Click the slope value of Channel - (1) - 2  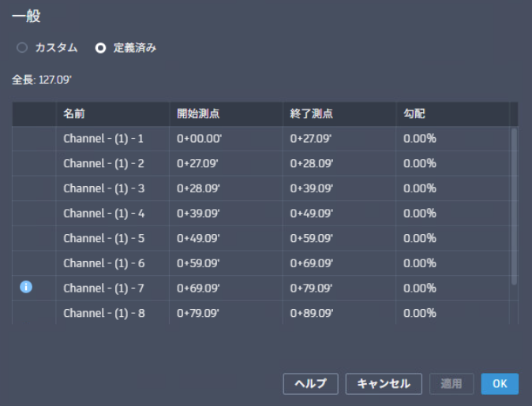pyautogui.click(x=419, y=164)
